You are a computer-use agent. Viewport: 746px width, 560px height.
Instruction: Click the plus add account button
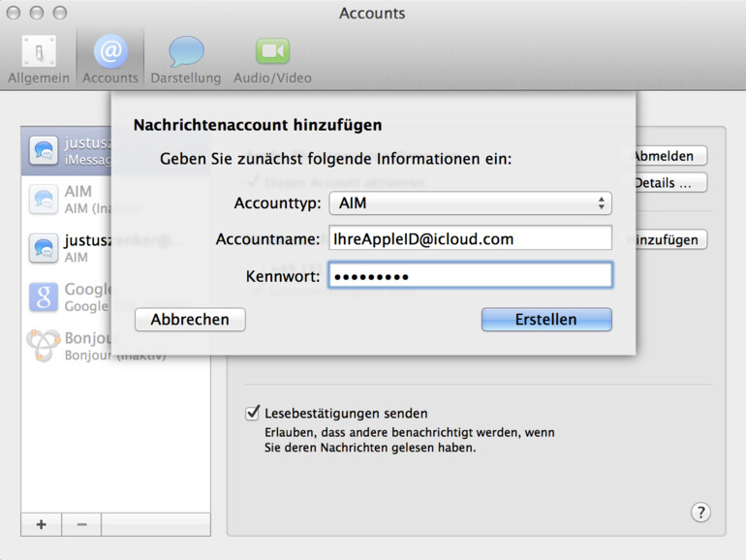click(x=42, y=524)
